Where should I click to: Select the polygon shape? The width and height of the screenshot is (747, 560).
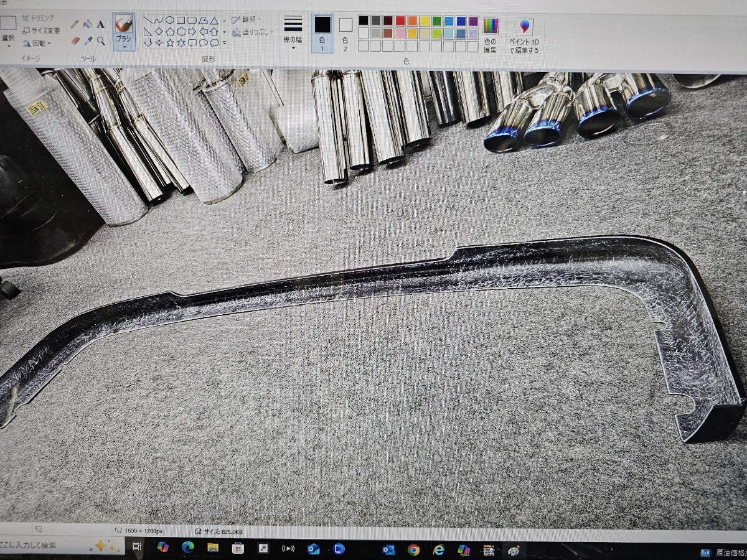click(x=203, y=20)
